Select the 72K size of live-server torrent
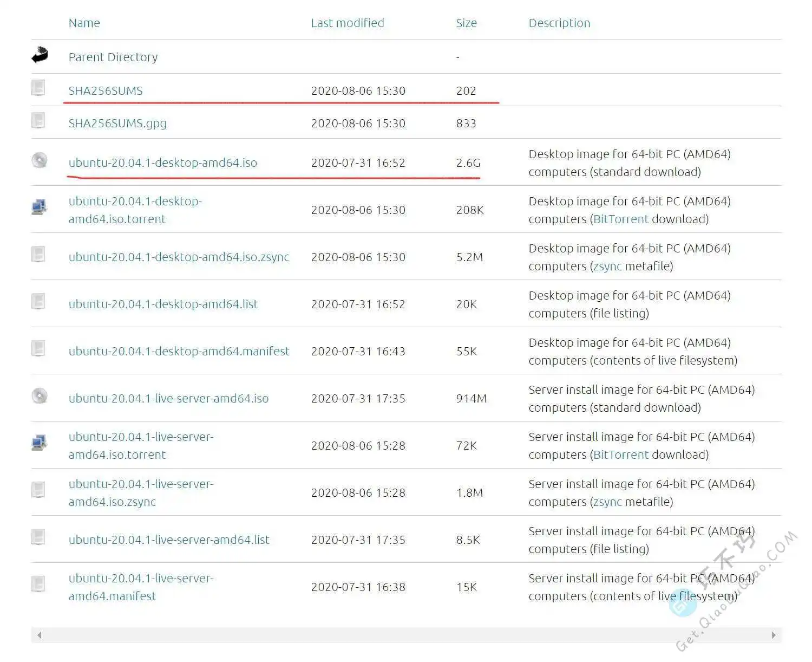 [467, 445]
